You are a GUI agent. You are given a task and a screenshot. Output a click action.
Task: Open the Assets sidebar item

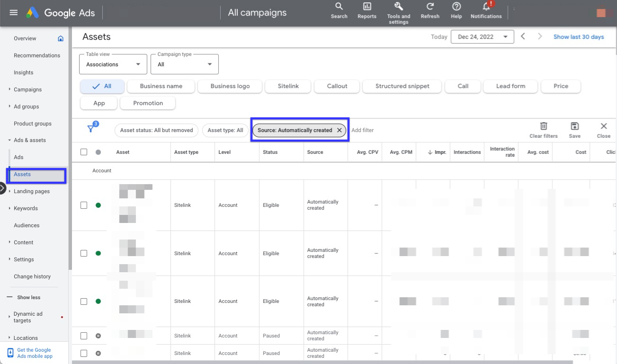point(36,174)
